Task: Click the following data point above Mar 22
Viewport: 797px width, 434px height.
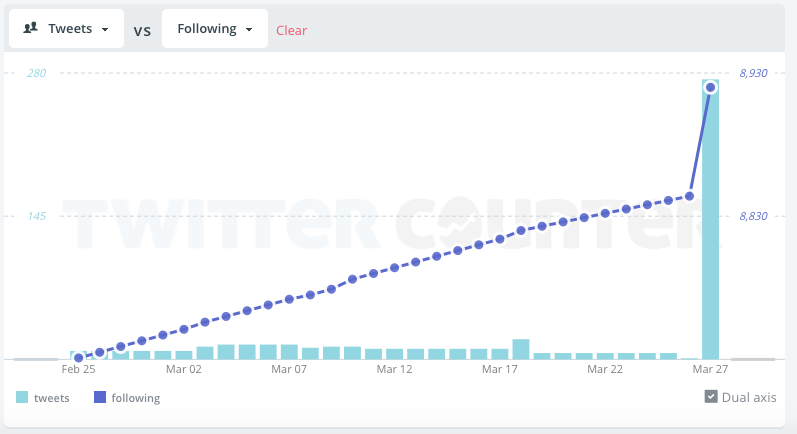Action: click(x=605, y=213)
